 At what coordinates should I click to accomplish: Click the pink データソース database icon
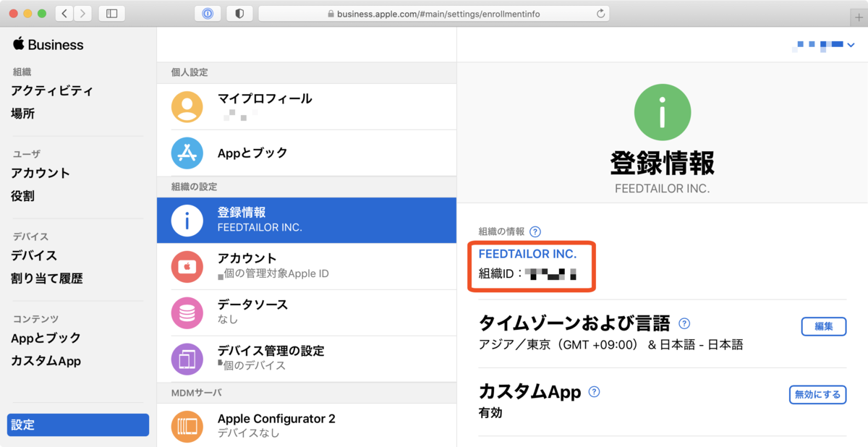point(187,312)
